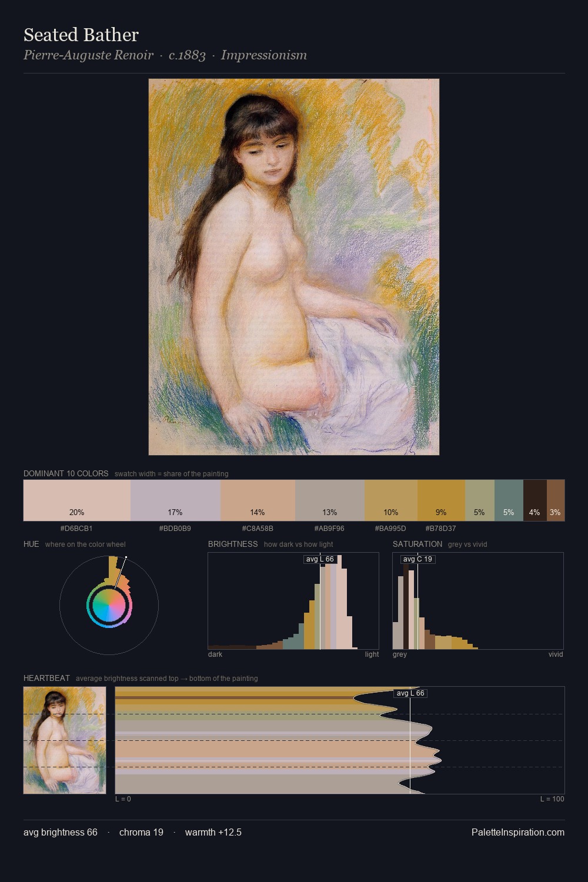Select the teal grey 5% swatch
The height and width of the screenshot is (882, 588).
point(509,500)
